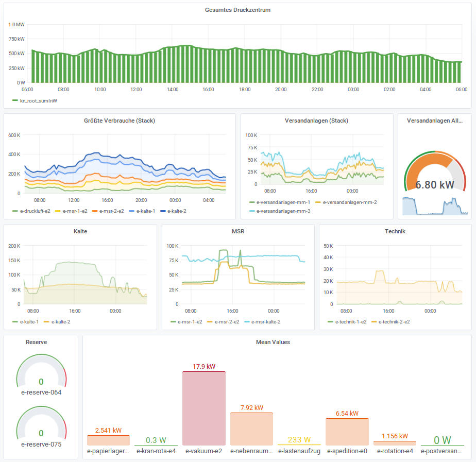The image size is (476, 462).
Task: Click the color line icon beside e-technik-1-e2
Action: click(x=331, y=322)
